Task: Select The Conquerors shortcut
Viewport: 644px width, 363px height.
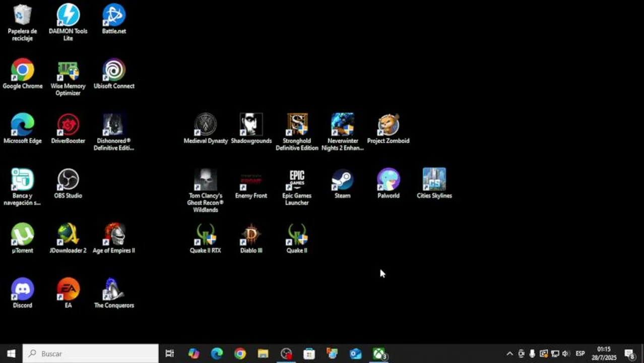Action: click(x=114, y=293)
